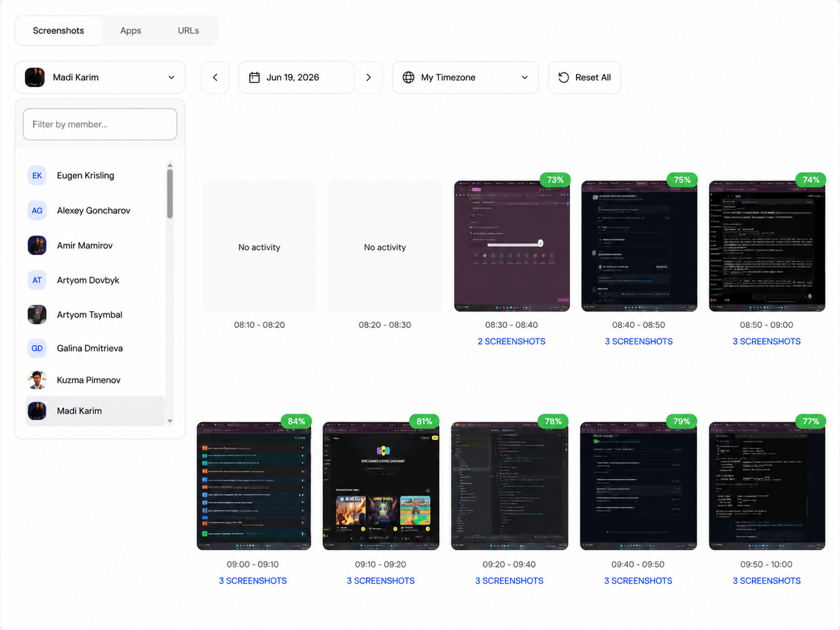840x630 pixels.
Task: Click the Reset All button
Action: click(584, 77)
